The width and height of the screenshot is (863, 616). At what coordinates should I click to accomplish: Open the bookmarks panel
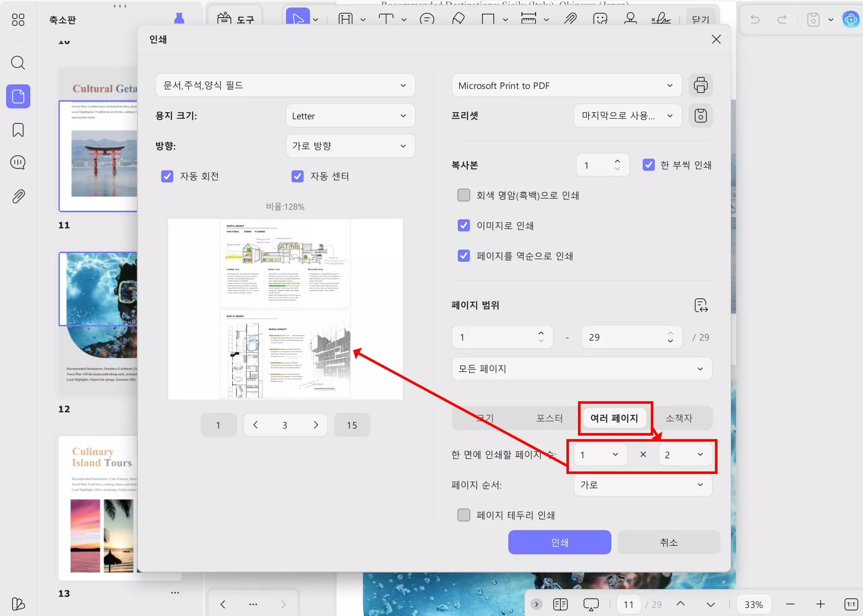click(x=18, y=130)
